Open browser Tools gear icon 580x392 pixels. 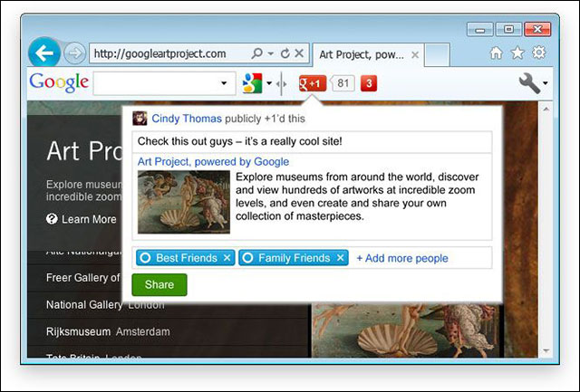(538, 53)
